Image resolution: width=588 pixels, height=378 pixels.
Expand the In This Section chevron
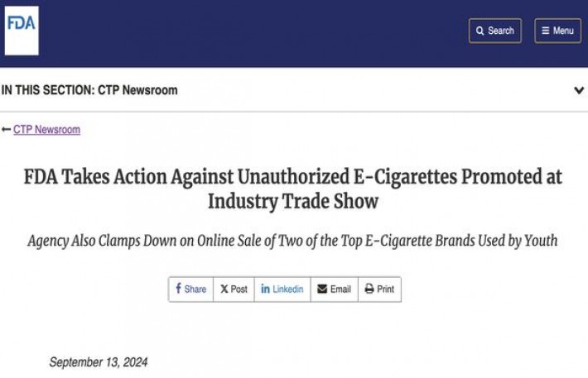pos(579,90)
